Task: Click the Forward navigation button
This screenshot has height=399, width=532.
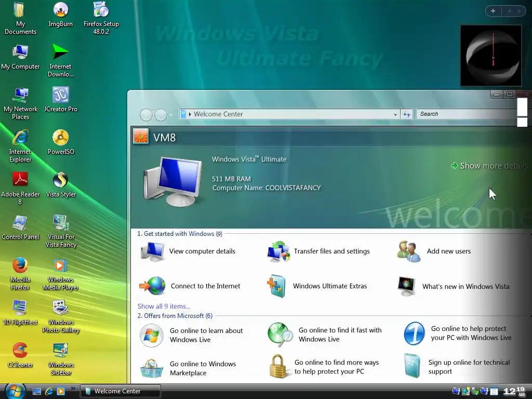Action: [161, 115]
